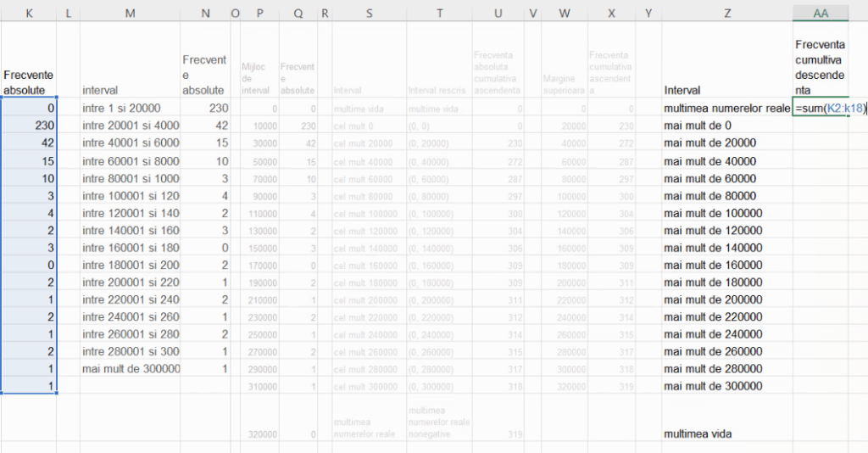Viewport: 868px width, 453px height.
Task: Click column S header
Action: 370,13
